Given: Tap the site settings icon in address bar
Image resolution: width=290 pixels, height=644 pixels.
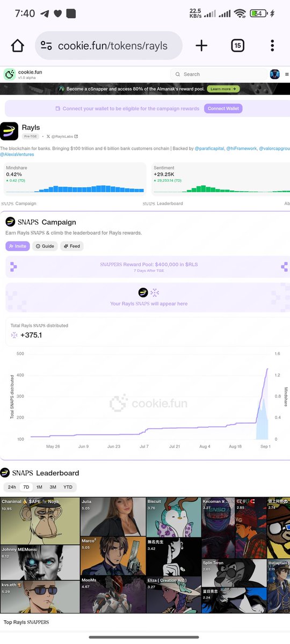Looking at the screenshot, I should (46, 46).
